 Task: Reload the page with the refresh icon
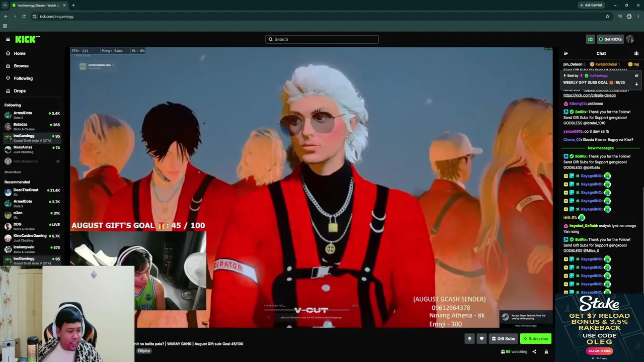coord(24,17)
